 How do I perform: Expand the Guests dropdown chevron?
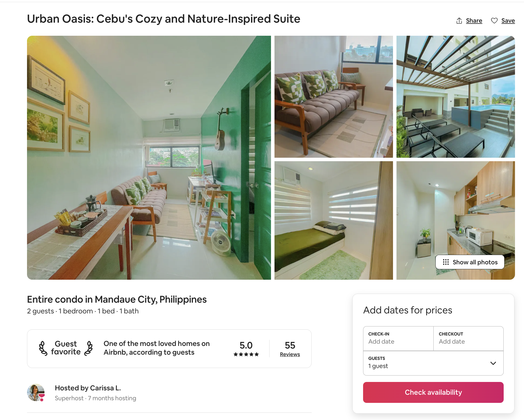tap(493, 363)
